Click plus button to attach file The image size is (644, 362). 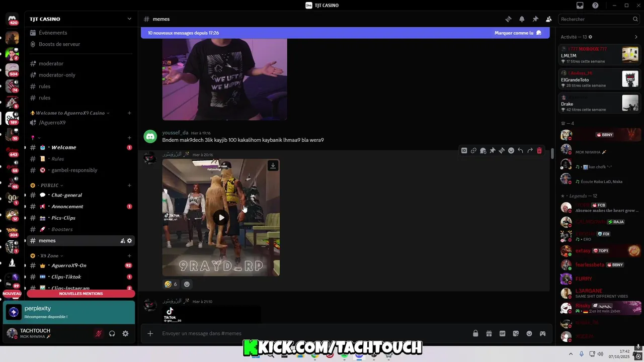[150, 333]
